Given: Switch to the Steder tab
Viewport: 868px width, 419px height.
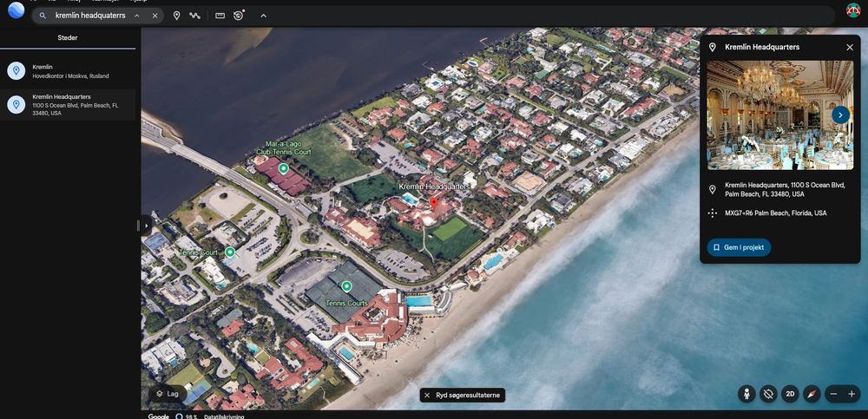Looking at the screenshot, I should click(68, 37).
